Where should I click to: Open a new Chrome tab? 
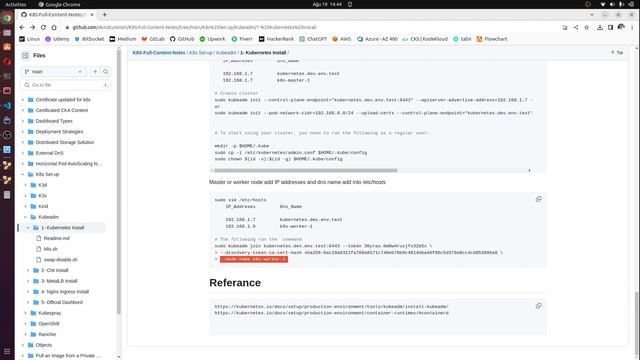(x=104, y=15)
